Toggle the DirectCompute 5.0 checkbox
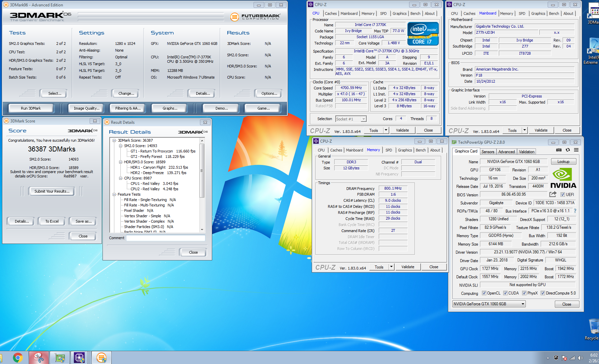 click(543, 293)
